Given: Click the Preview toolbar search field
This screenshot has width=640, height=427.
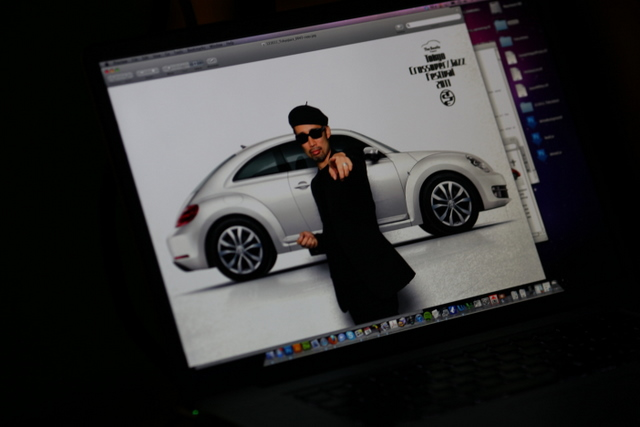Looking at the screenshot, I should click(433, 20).
